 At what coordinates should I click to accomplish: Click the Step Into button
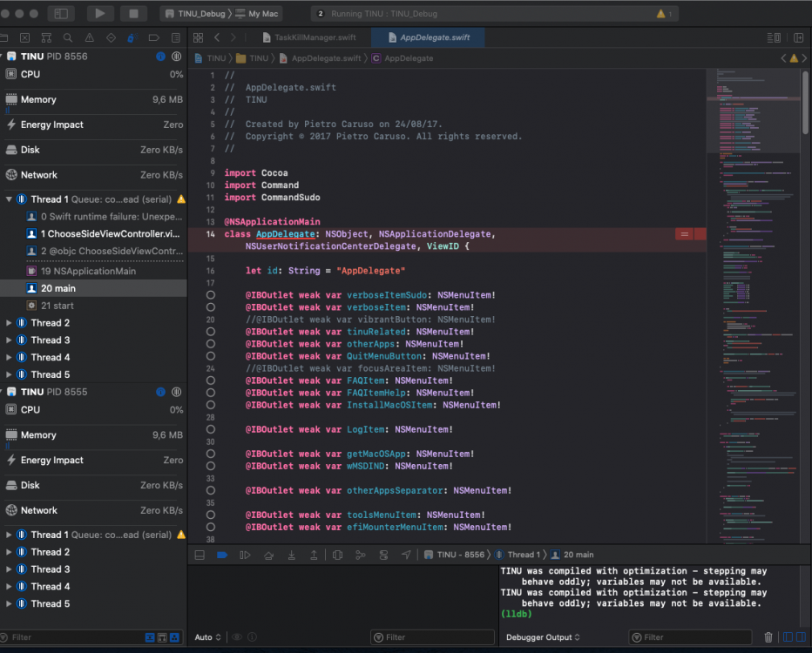coord(292,555)
